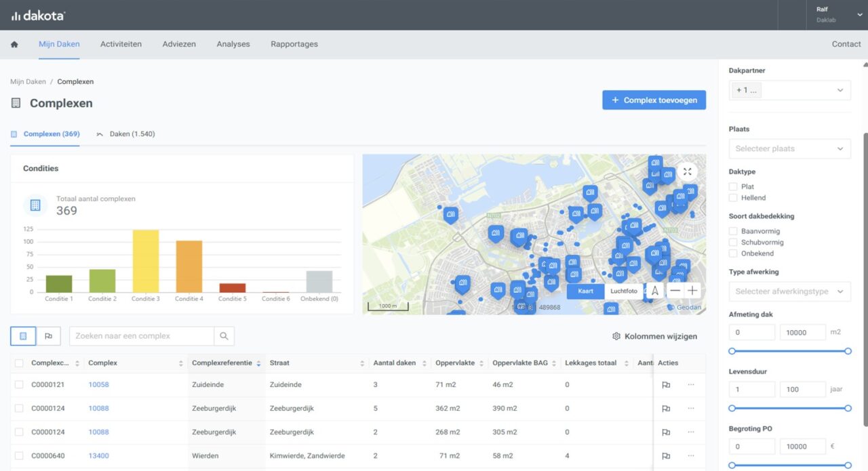The height and width of the screenshot is (471, 868).
Task: Expand the map to fullscreen
Action: point(688,172)
